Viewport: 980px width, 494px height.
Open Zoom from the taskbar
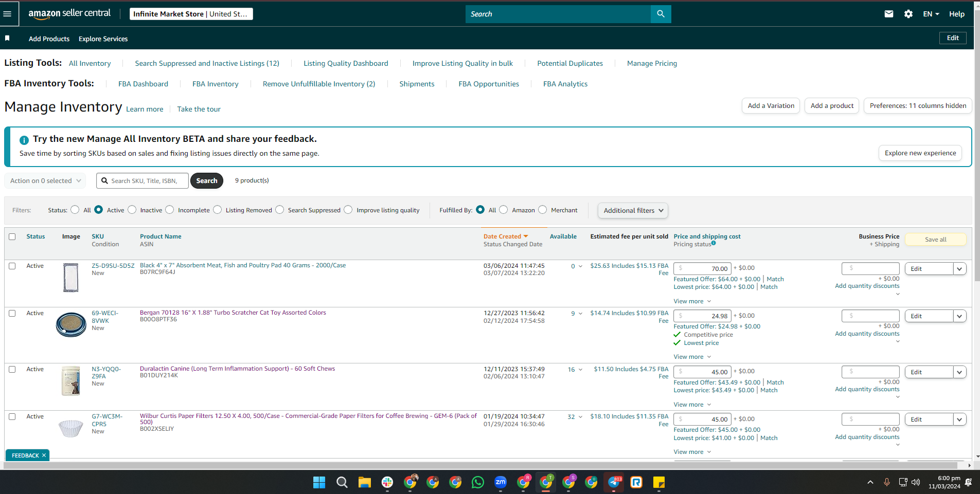(x=501, y=482)
